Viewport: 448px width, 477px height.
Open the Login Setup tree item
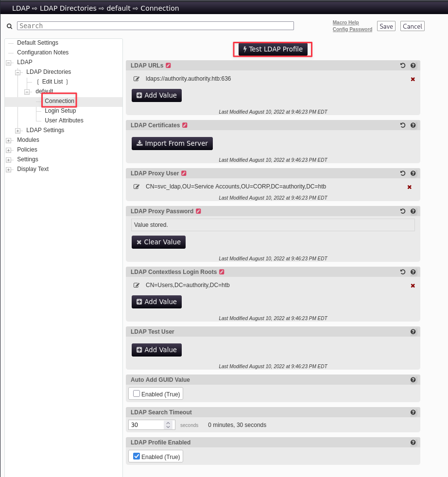60,111
